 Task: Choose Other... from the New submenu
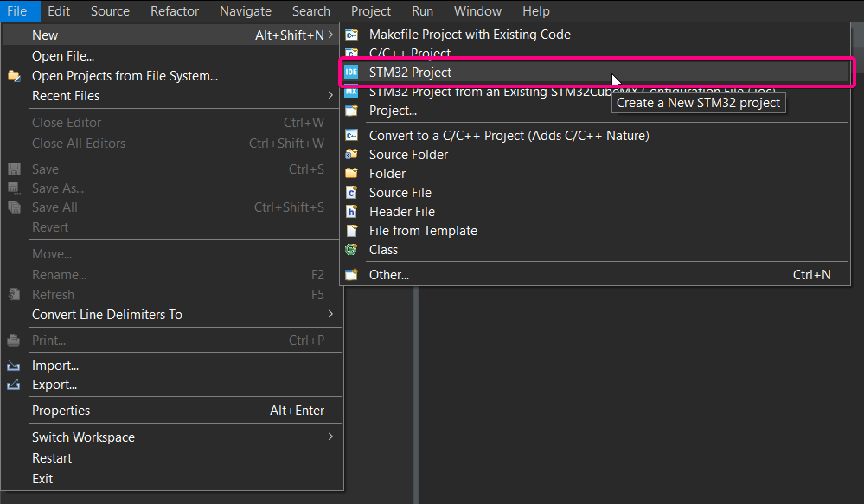point(595,275)
